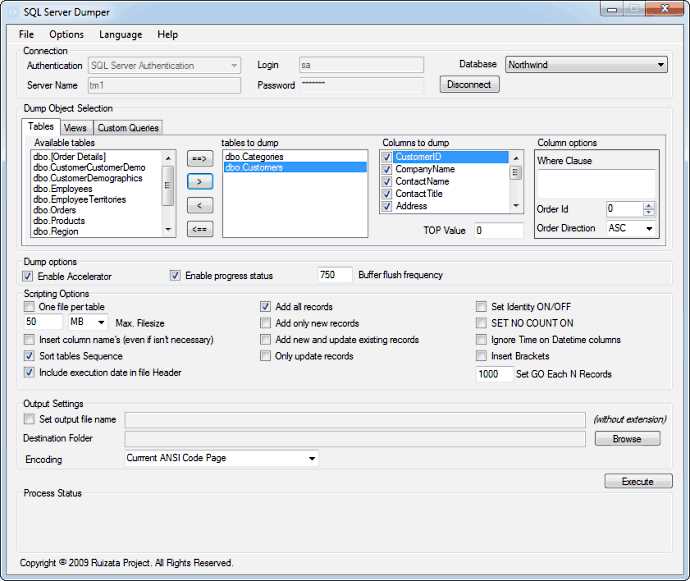Enable One file per table
This screenshot has height=581, width=690.
coord(29,306)
